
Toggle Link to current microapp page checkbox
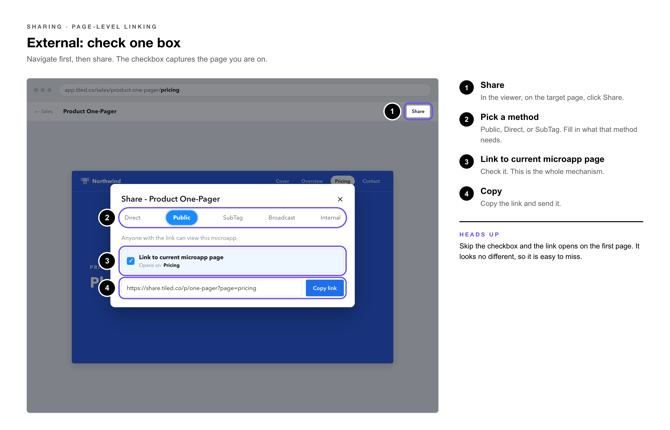coord(131,261)
